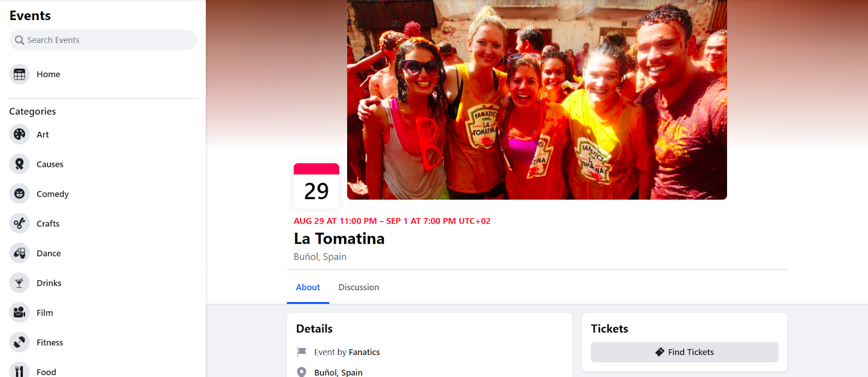Viewport: 868px width, 377px height.
Task: Select the About tab
Action: pos(308,287)
